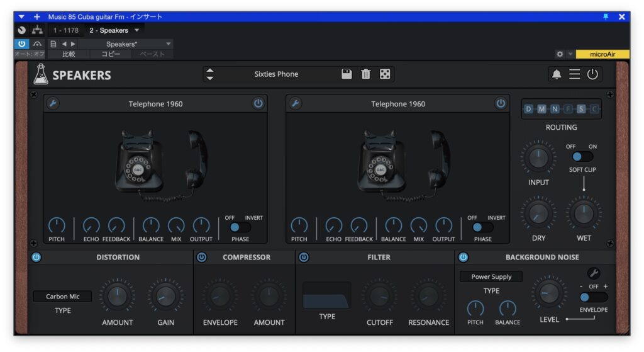Flip the right speaker Phase invert switch

[x=482, y=227]
